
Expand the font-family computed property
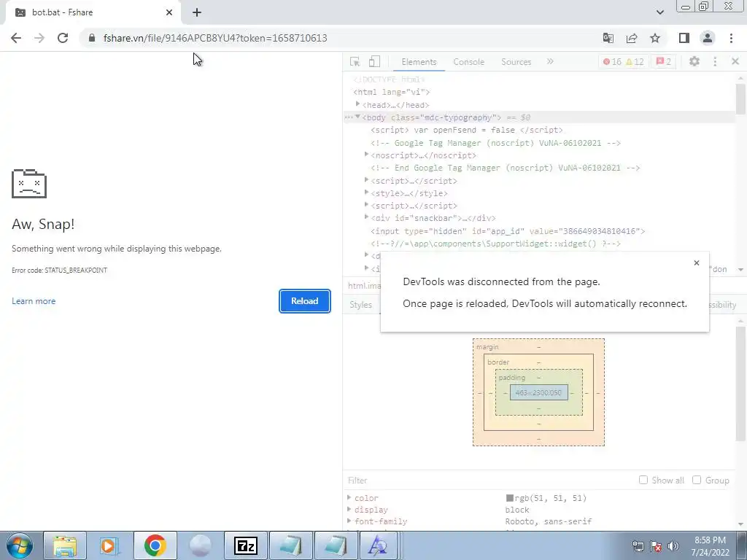[x=349, y=521]
